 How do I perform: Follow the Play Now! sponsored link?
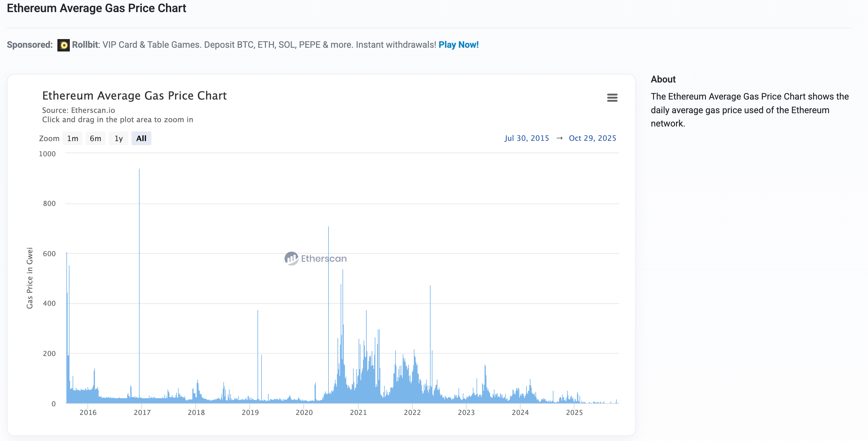pyautogui.click(x=459, y=44)
